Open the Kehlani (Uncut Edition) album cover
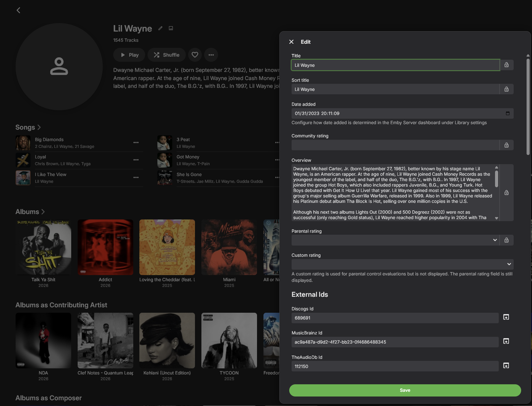This screenshot has height=406, width=532. [167, 341]
